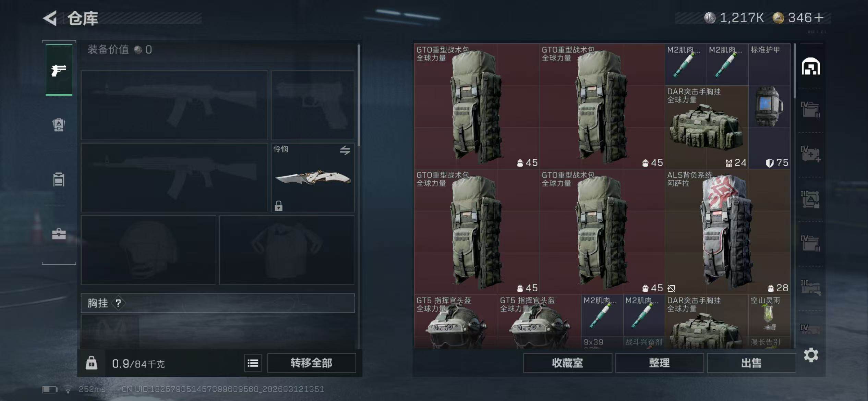Select the main stash home icon in right sidebar

click(811, 66)
